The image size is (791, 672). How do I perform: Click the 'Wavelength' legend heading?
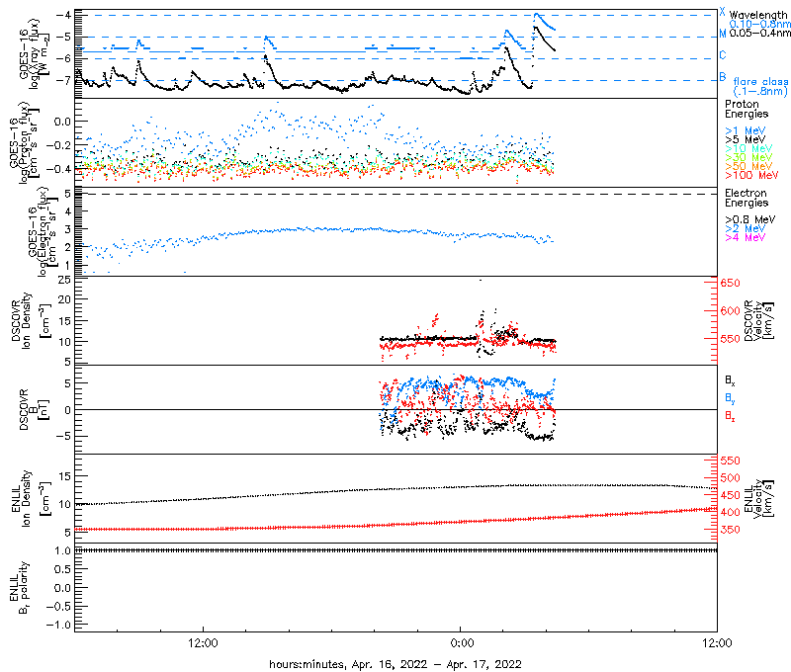[758, 15]
